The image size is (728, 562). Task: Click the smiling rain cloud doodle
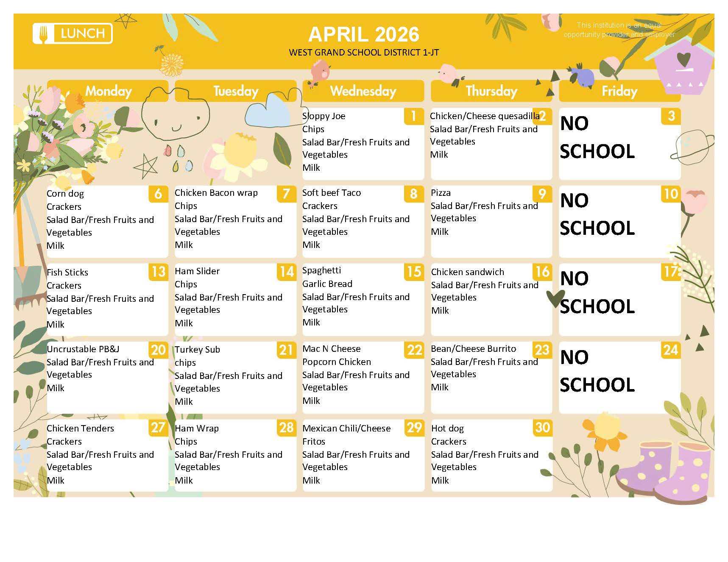pos(175,114)
